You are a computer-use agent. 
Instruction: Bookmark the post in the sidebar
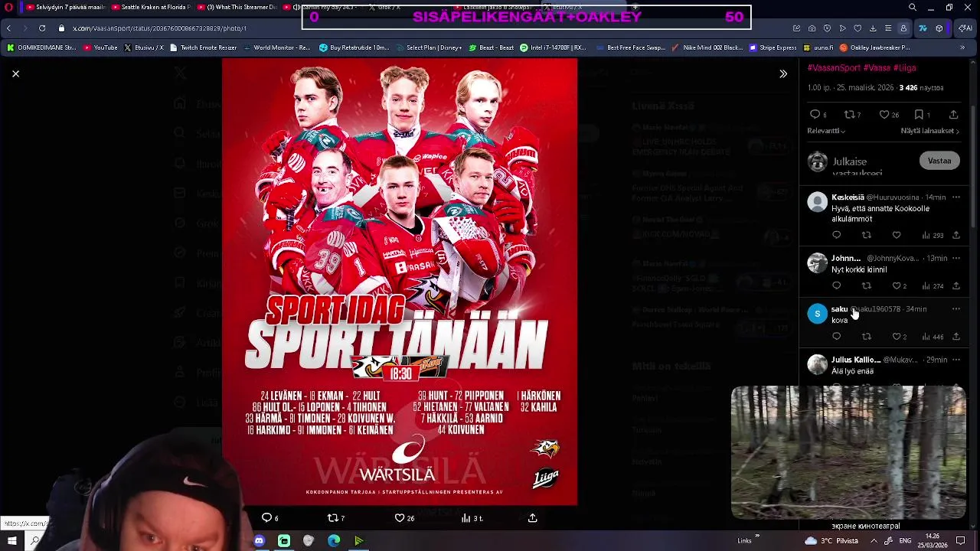(x=922, y=115)
